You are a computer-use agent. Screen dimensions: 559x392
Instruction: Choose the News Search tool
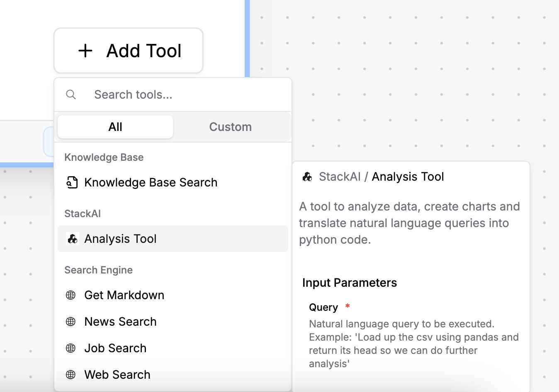173,322
